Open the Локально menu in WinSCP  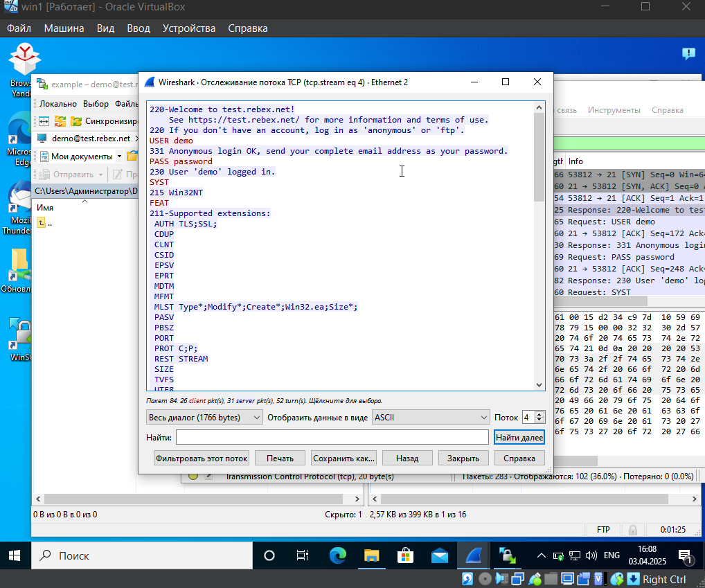(x=58, y=104)
